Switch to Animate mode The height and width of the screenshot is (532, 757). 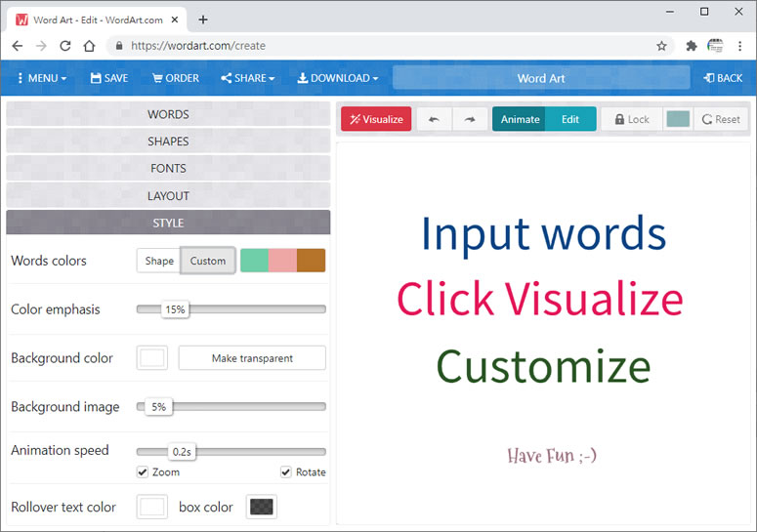[520, 119]
